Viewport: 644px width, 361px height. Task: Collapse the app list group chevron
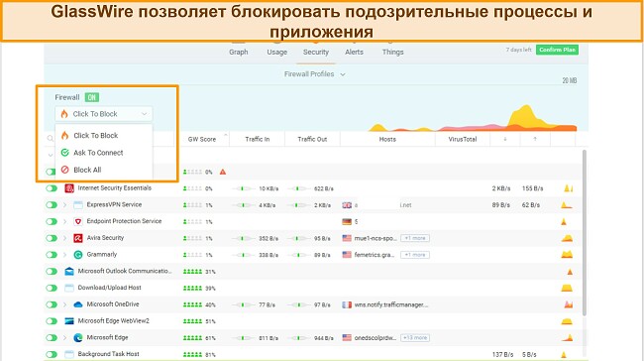(51, 155)
